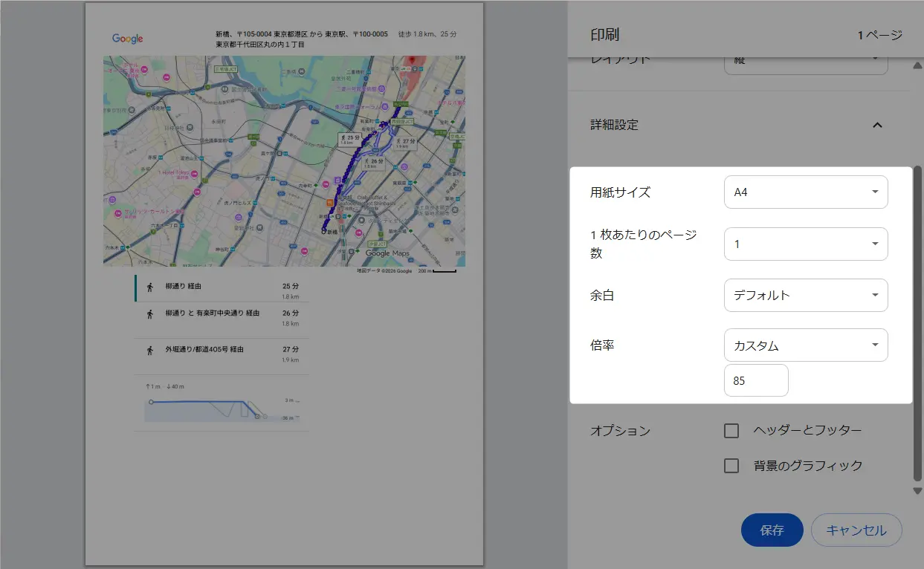Open the 余白 デフォルト dropdown
Image resolution: width=924 pixels, height=569 pixels.
click(806, 295)
